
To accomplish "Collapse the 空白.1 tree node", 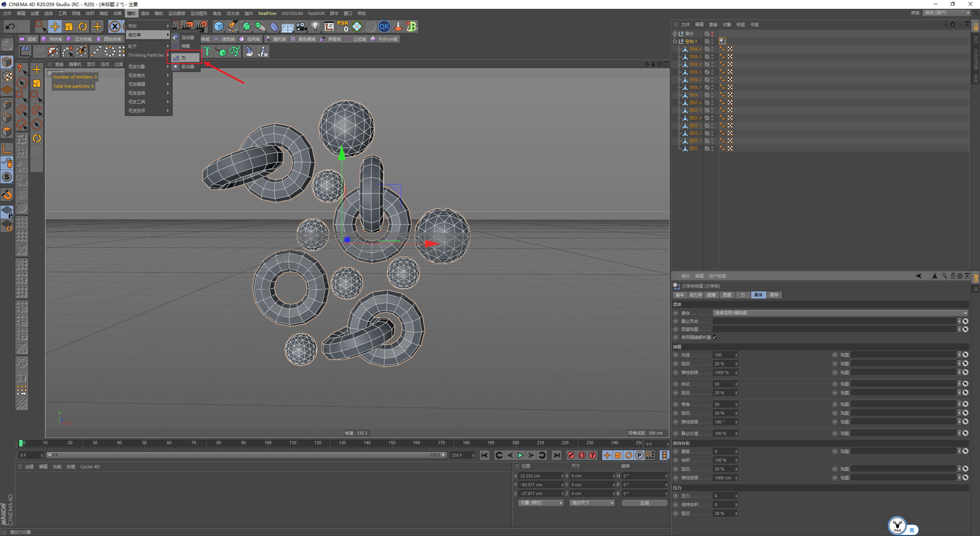I will pyautogui.click(x=675, y=41).
